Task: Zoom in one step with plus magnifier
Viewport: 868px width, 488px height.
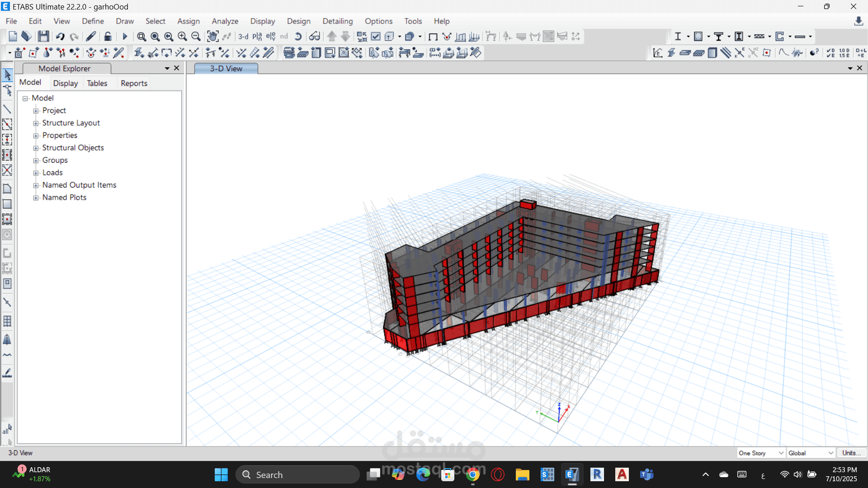Action: point(182,37)
